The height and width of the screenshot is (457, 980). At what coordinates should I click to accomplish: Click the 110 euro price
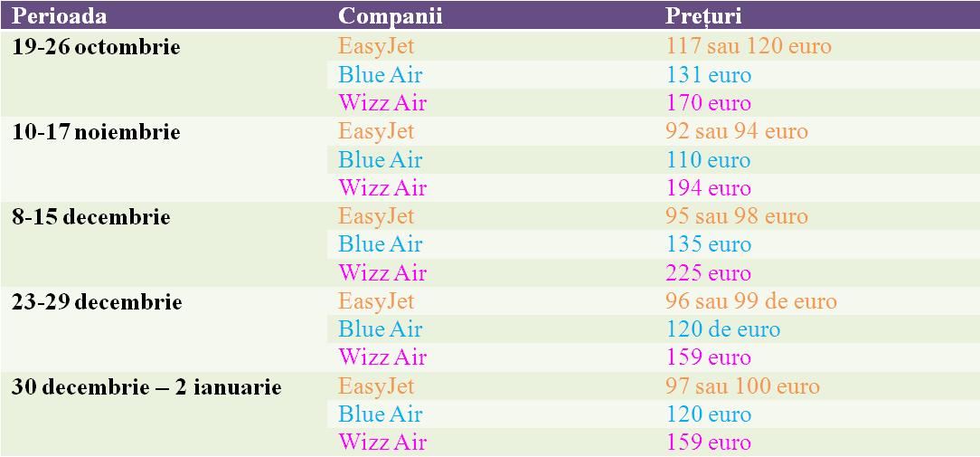pos(708,160)
